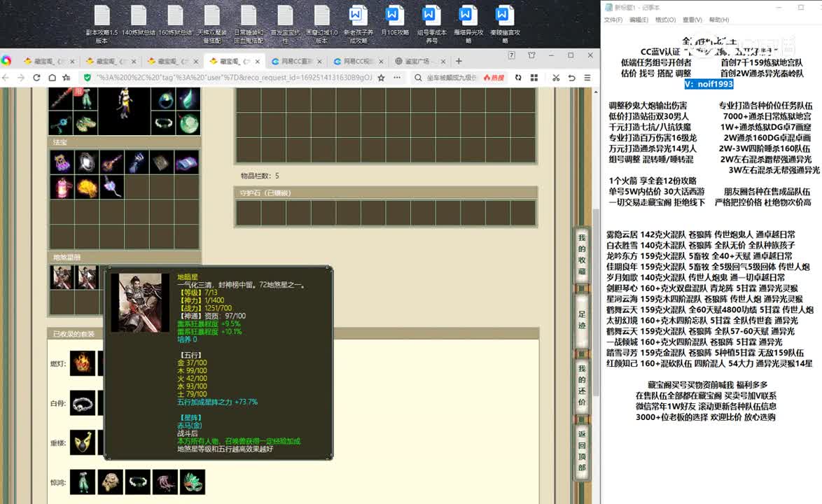
Task: Select the golden flame 法宝 item
Action: (x=87, y=188)
